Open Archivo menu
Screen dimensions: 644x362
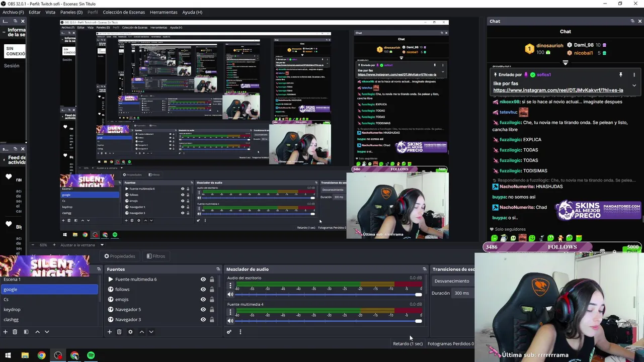[13, 12]
